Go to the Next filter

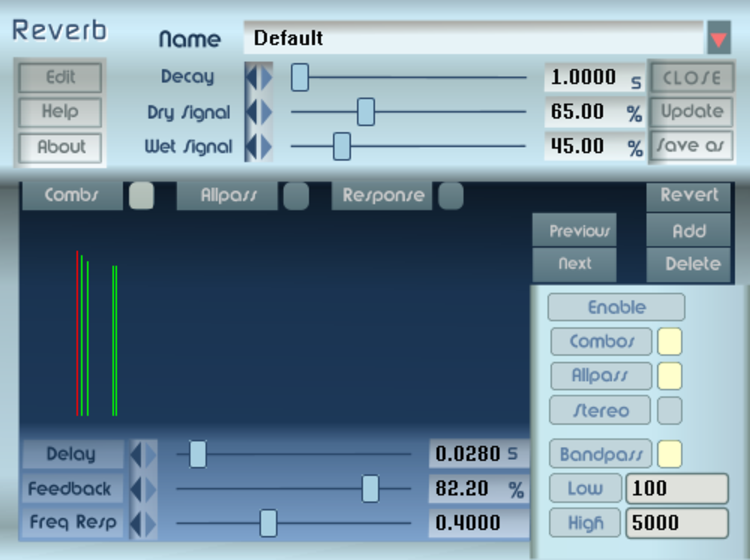click(x=574, y=264)
